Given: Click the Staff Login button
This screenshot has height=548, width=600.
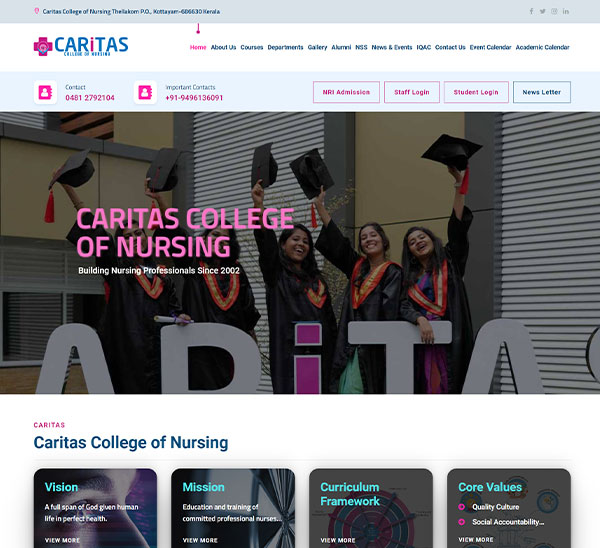Looking at the screenshot, I should coord(412,92).
